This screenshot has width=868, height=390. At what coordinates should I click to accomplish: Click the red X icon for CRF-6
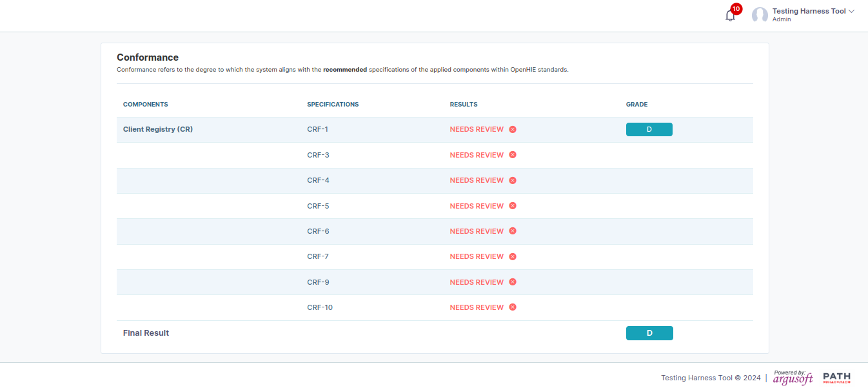pos(513,231)
